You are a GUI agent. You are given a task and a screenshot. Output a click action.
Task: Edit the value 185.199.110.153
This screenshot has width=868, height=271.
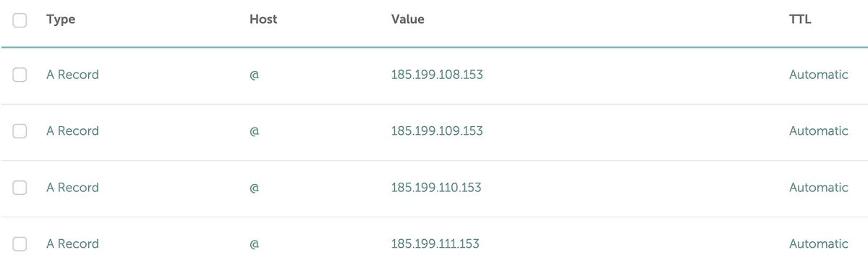tap(436, 188)
